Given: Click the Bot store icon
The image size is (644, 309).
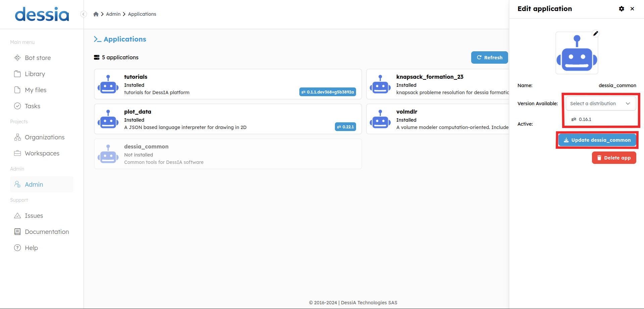Looking at the screenshot, I should pyautogui.click(x=17, y=58).
